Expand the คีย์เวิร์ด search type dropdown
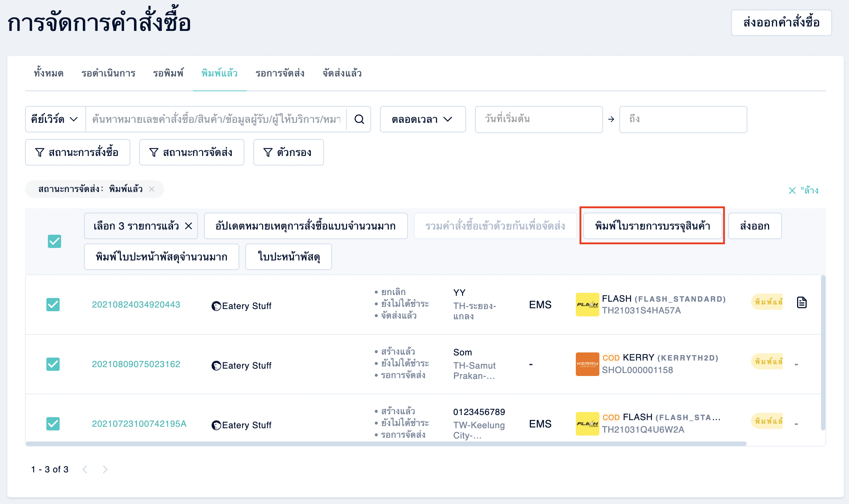The image size is (849, 504). tap(55, 119)
